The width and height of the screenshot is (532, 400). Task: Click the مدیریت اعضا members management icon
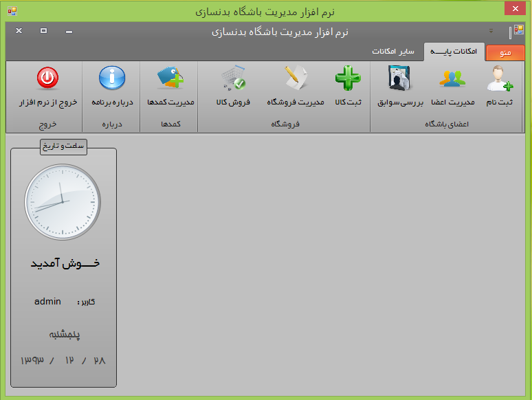point(452,80)
